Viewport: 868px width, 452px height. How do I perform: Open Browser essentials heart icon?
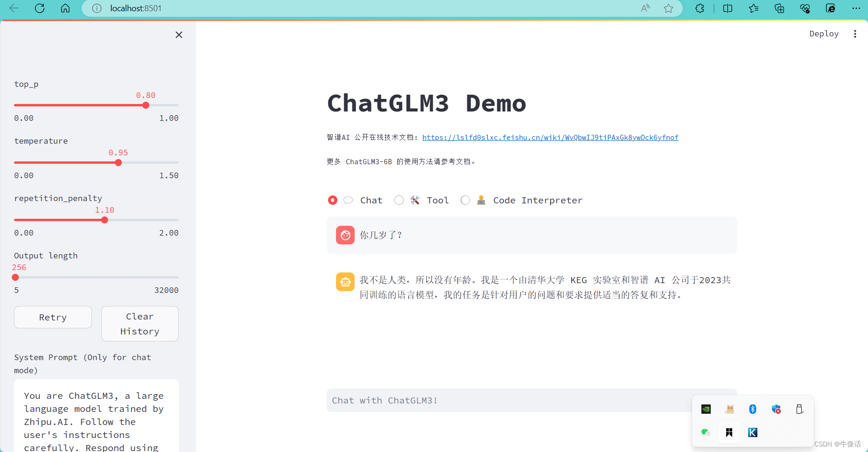[805, 8]
